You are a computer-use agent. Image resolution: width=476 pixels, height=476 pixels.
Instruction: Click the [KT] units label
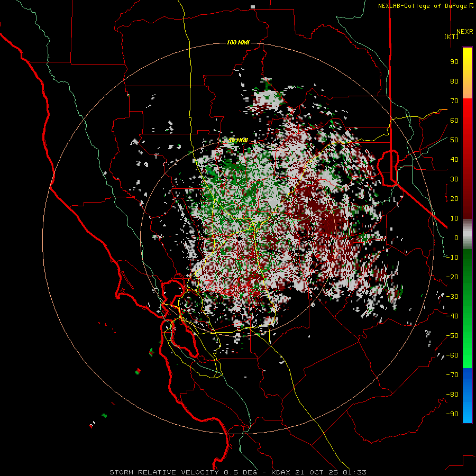click(x=452, y=36)
